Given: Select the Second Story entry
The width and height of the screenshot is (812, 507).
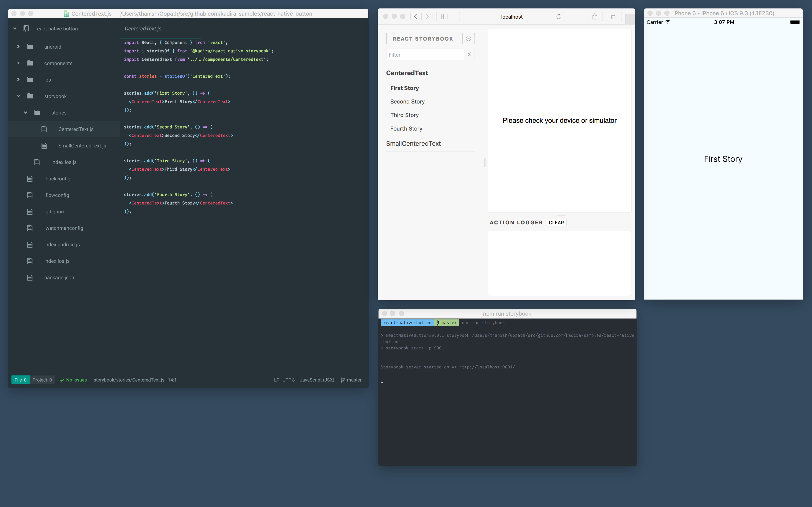Looking at the screenshot, I should [x=407, y=102].
